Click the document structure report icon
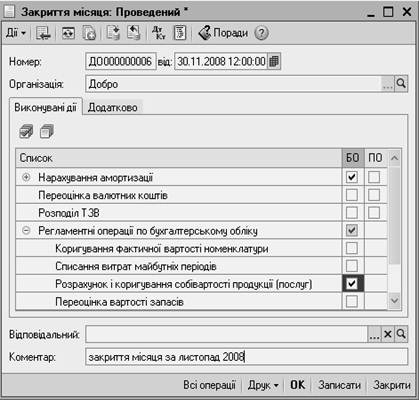 tap(180, 33)
